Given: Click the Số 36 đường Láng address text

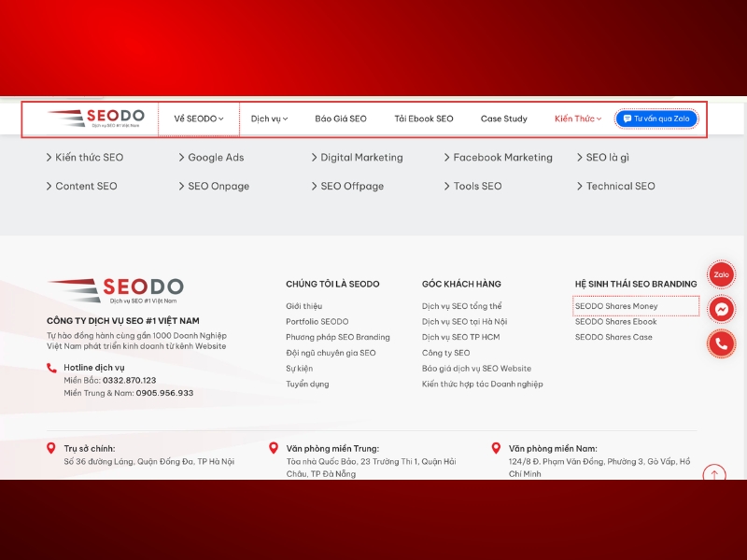Looking at the screenshot, I should click(x=149, y=461).
